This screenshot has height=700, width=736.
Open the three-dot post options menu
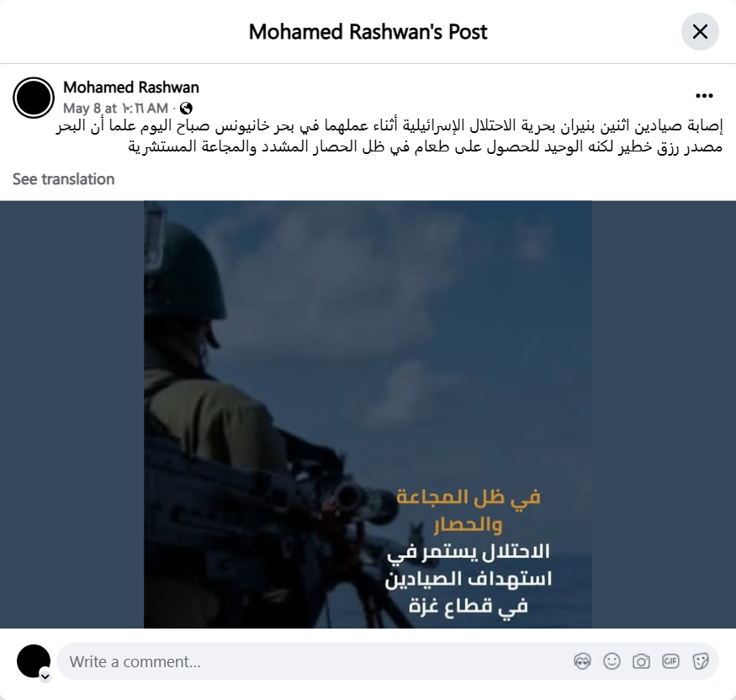(x=704, y=96)
